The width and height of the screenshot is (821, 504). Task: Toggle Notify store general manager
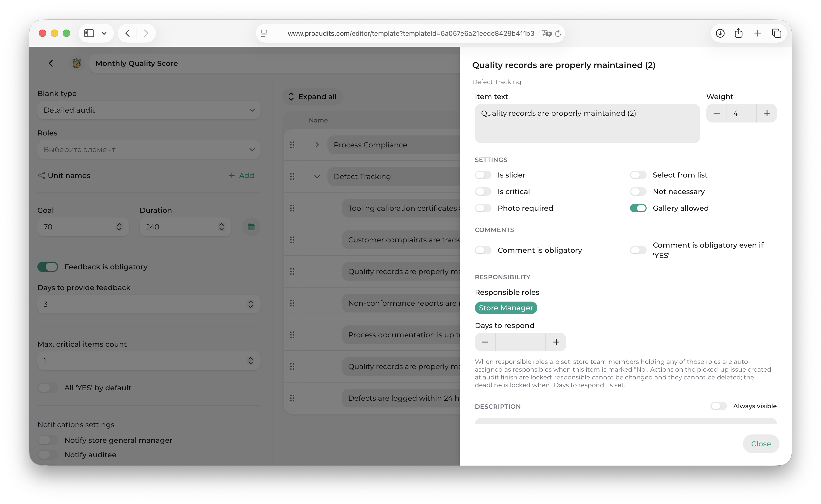pos(48,440)
